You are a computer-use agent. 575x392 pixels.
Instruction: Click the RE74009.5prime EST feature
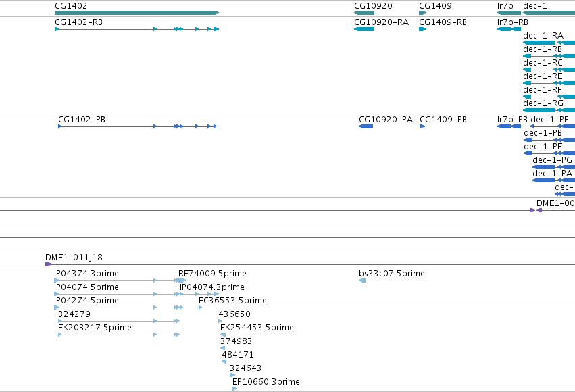(x=182, y=281)
